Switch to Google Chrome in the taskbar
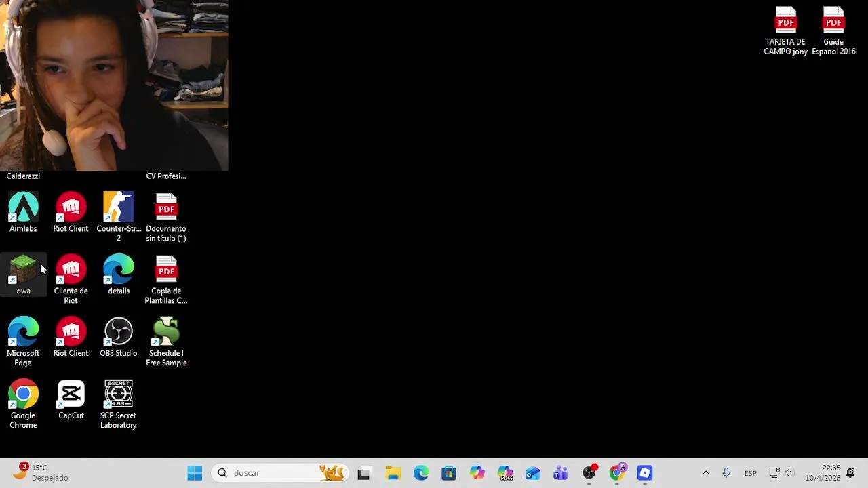868x488 pixels. [617, 473]
